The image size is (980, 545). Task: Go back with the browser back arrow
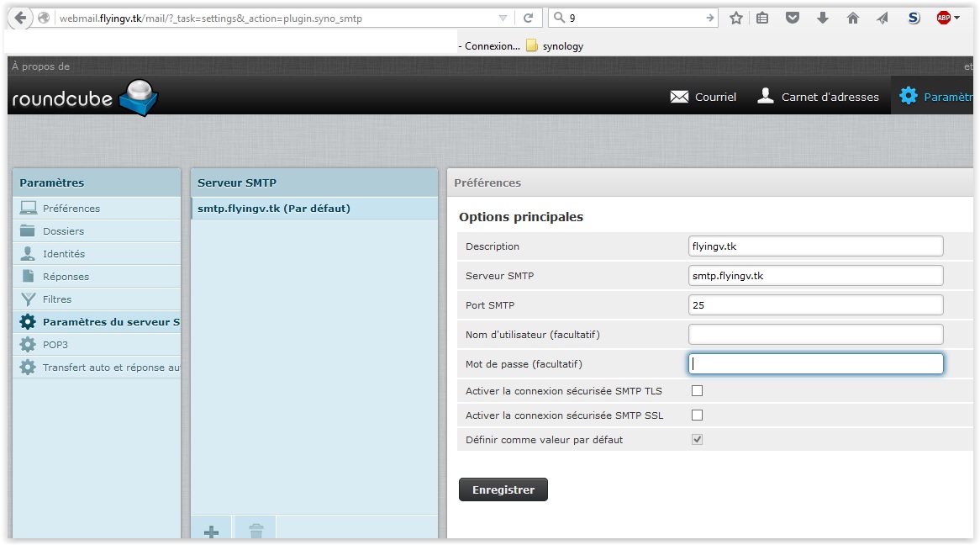point(20,18)
